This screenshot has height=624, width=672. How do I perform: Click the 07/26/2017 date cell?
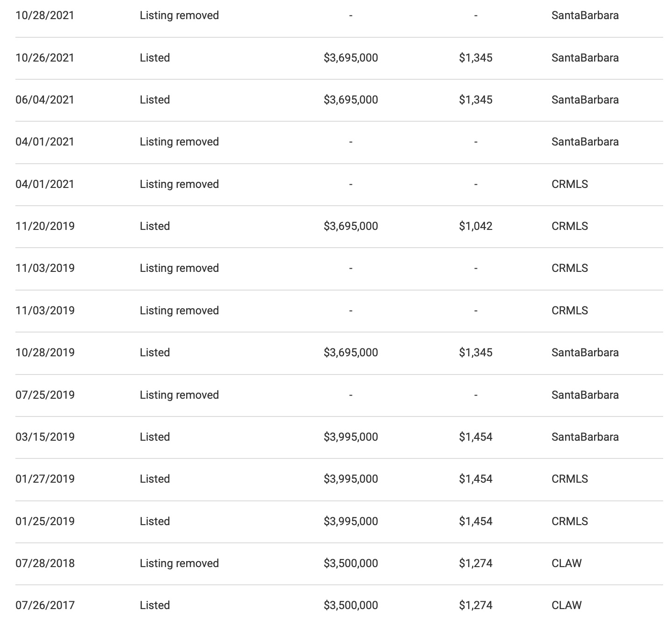[45, 605]
